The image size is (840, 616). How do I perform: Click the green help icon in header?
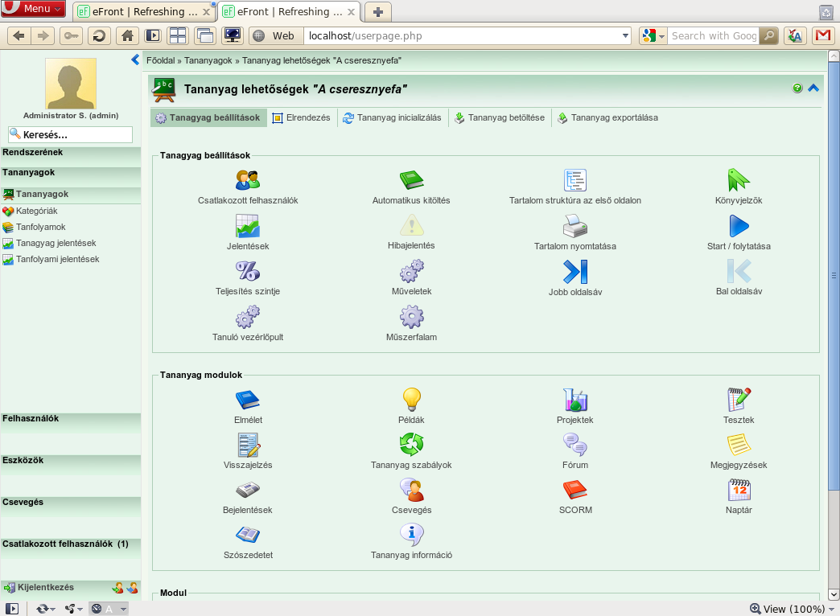point(797,88)
